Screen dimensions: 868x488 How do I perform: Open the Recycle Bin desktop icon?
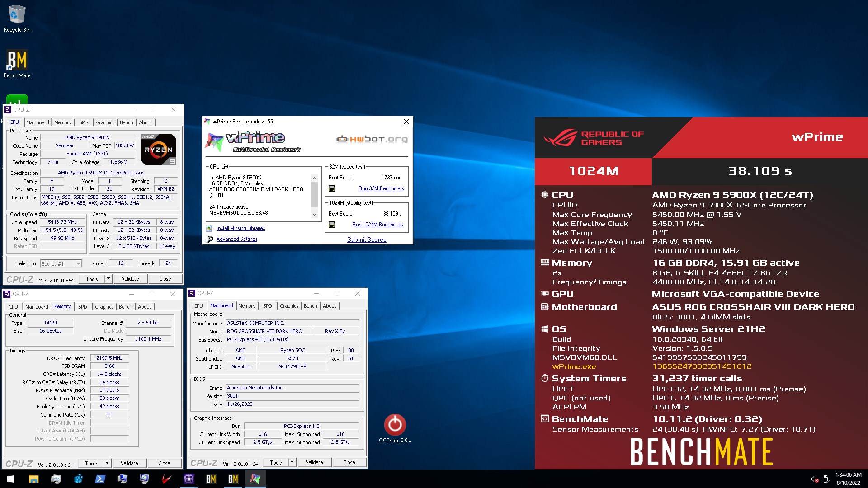pyautogui.click(x=17, y=18)
